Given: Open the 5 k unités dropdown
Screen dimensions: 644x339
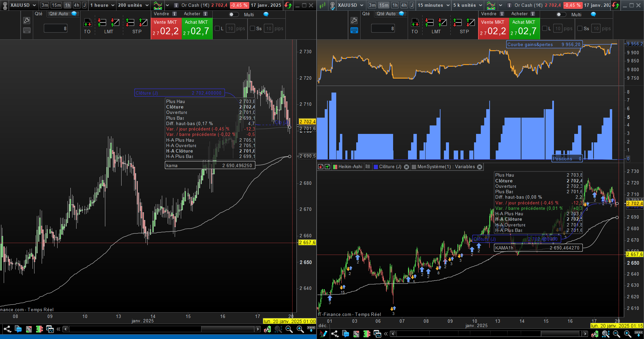Looking at the screenshot, I should pyautogui.click(x=468, y=5).
